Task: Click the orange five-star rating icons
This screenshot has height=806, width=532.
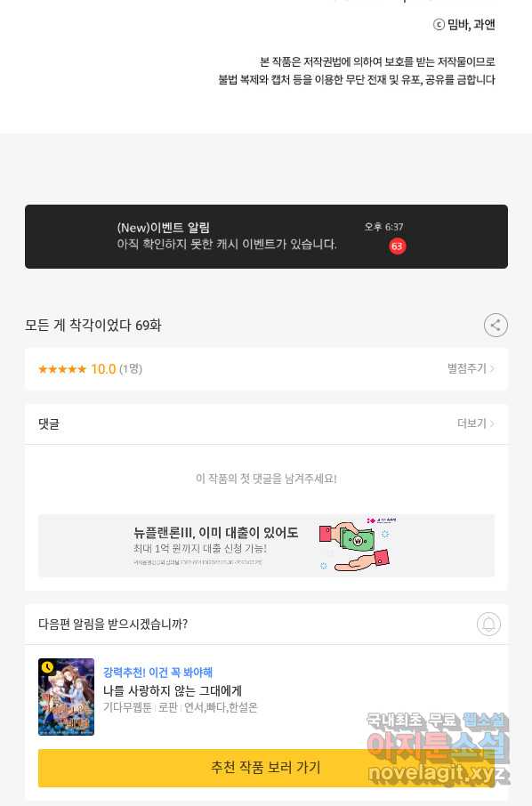Action: coord(62,369)
